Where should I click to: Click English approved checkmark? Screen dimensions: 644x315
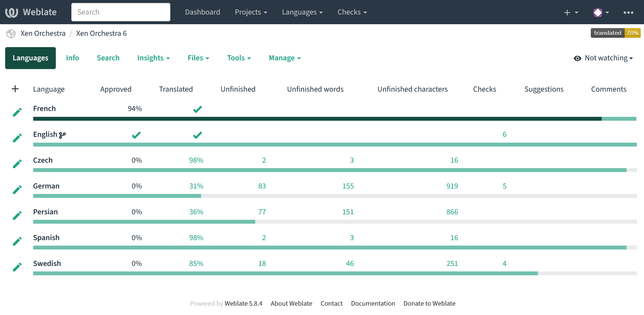[136, 135]
